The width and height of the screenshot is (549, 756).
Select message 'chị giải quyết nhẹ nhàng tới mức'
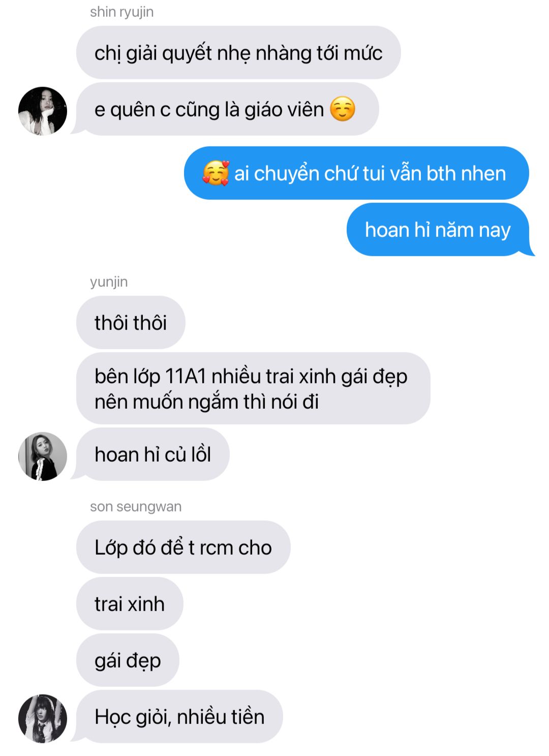(x=238, y=52)
